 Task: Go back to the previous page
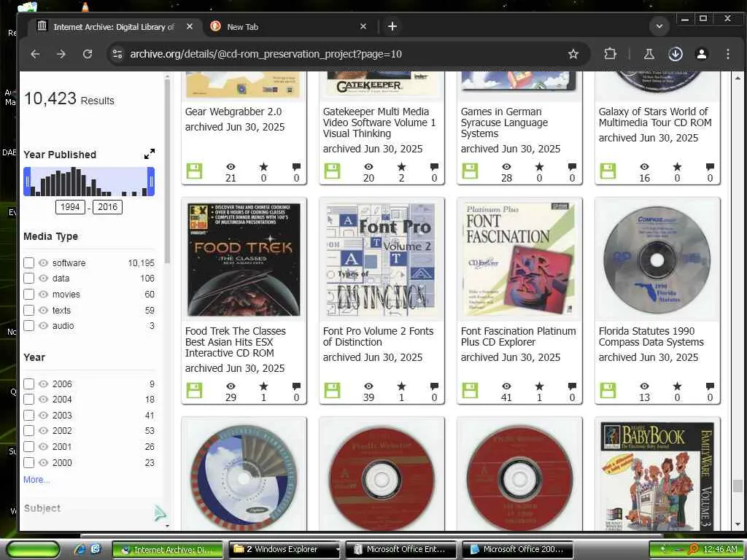click(x=35, y=54)
